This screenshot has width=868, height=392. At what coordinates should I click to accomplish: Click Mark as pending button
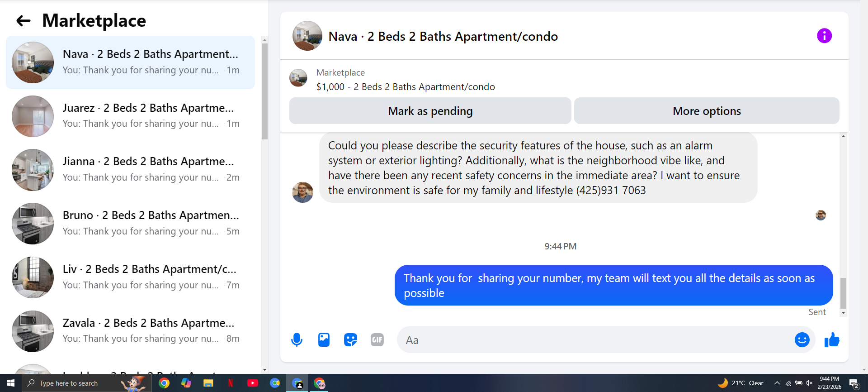(x=430, y=111)
